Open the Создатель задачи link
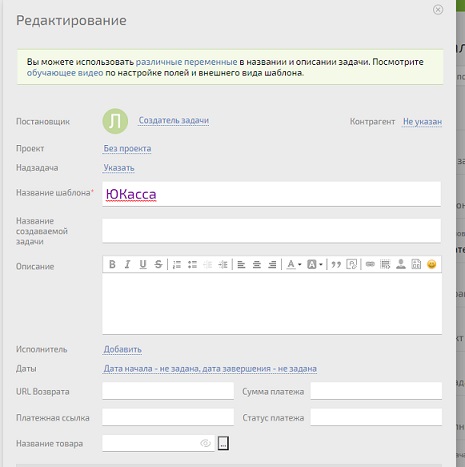Image resolution: width=465 pixels, height=467 pixels. 174,120
